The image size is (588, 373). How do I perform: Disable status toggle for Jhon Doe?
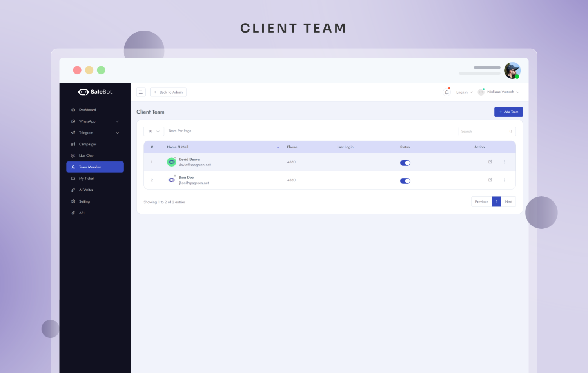(405, 181)
